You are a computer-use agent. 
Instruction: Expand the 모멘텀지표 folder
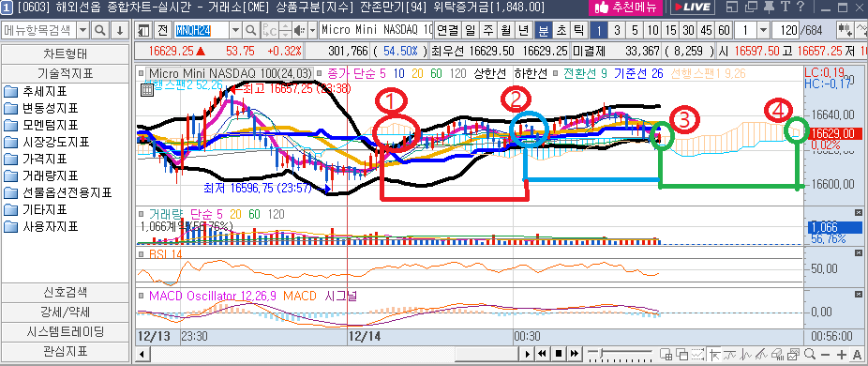click(x=40, y=126)
